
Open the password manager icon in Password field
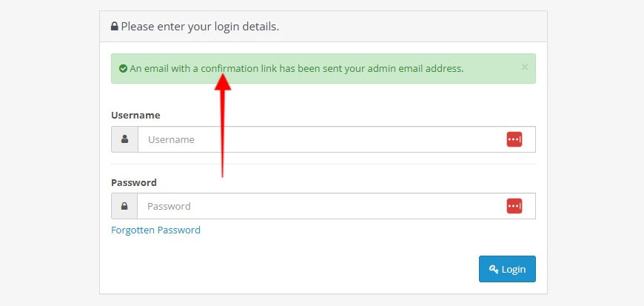point(514,206)
